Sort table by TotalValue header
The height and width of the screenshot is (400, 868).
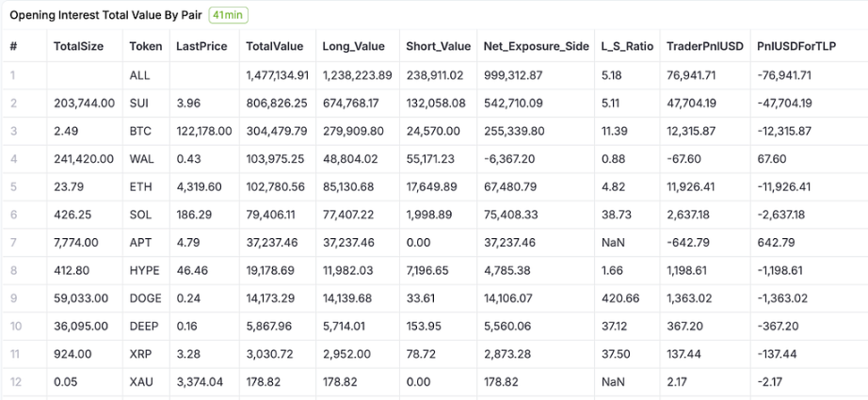(275, 46)
